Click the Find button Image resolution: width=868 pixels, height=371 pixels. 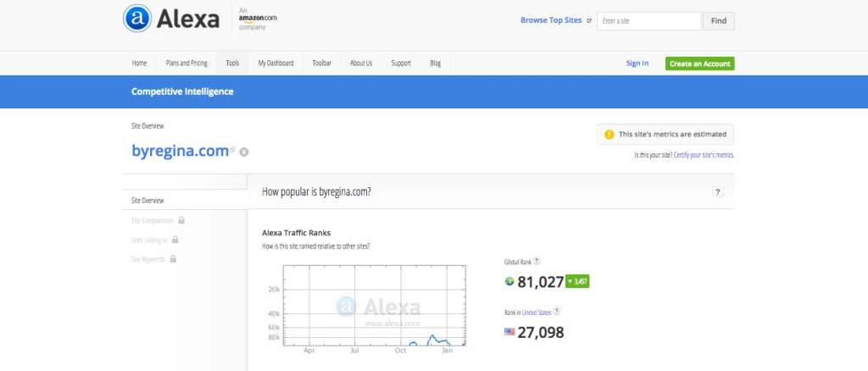[x=719, y=21]
